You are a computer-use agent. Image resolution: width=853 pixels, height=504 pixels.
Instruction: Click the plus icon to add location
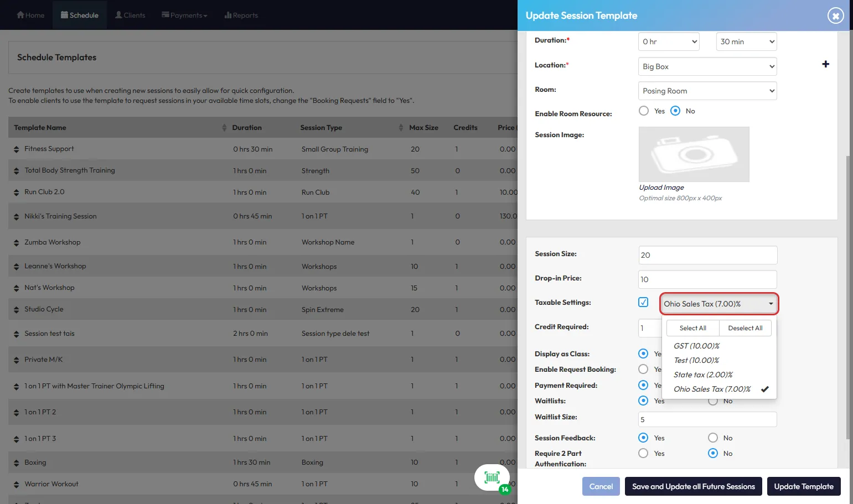pyautogui.click(x=825, y=64)
